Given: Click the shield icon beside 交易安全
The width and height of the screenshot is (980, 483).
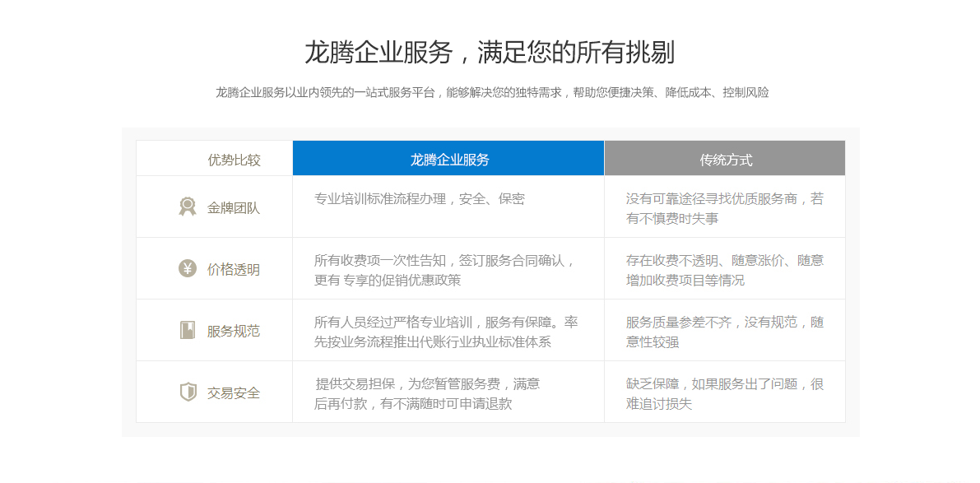Looking at the screenshot, I should pyautogui.click(x=188, y=392).
